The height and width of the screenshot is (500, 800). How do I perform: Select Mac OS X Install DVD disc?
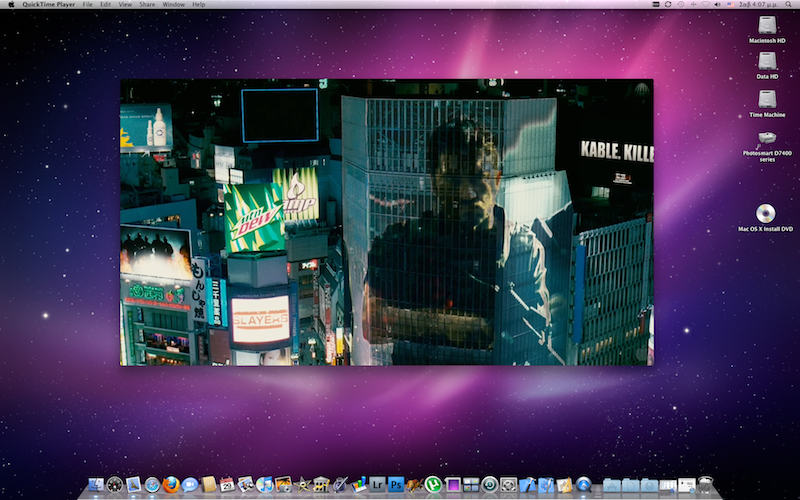(765, 218)
